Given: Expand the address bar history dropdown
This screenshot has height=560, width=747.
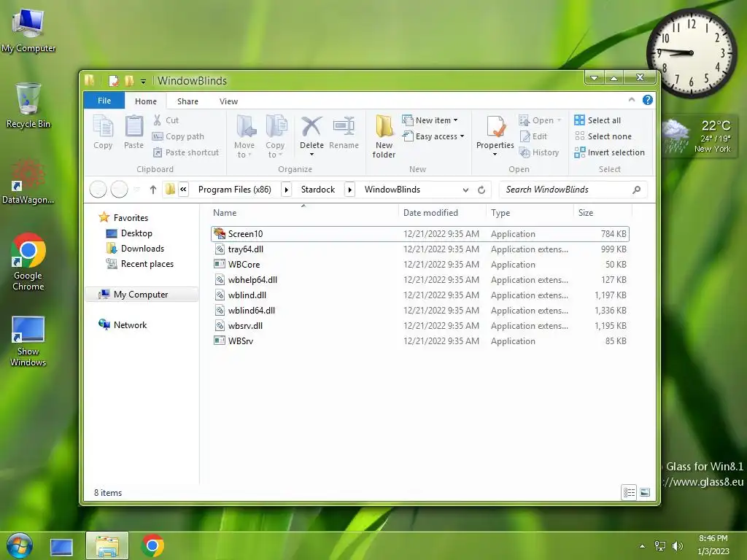Looking at the screenshot, I should [465, 190].
